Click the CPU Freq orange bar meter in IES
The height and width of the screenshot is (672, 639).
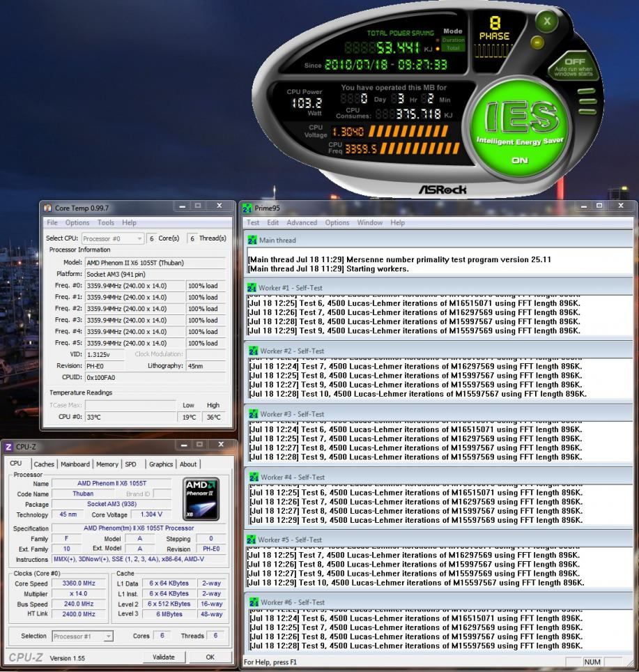coord(419,148)
